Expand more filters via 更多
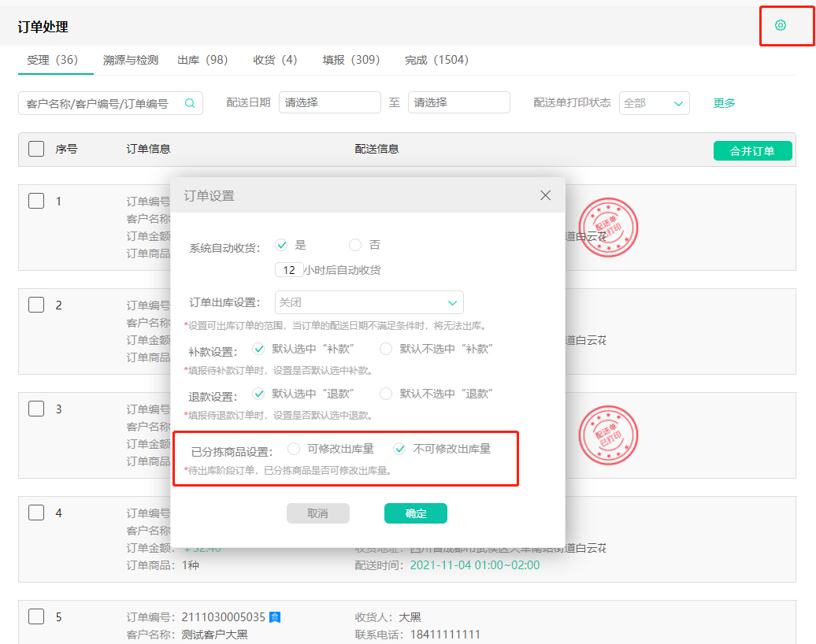 (723, 102)
